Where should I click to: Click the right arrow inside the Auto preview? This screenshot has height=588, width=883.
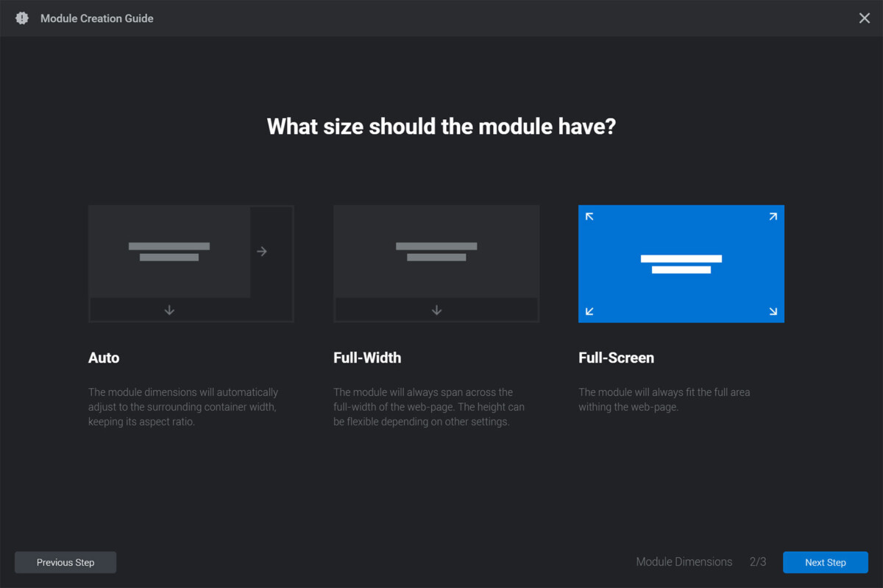(262, 251)
